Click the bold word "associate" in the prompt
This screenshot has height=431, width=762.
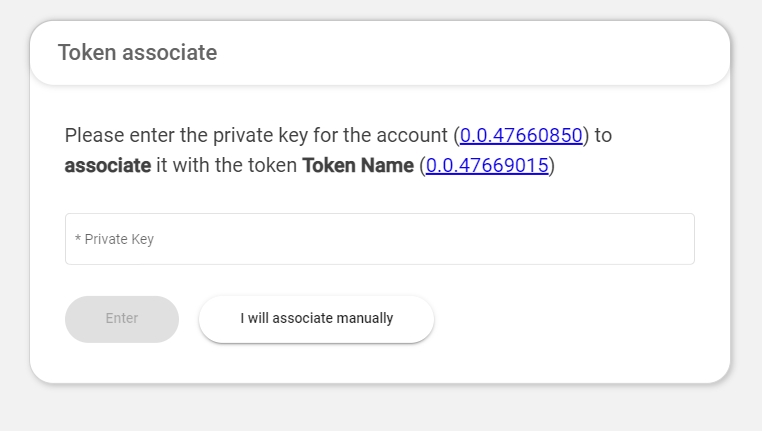108,165
